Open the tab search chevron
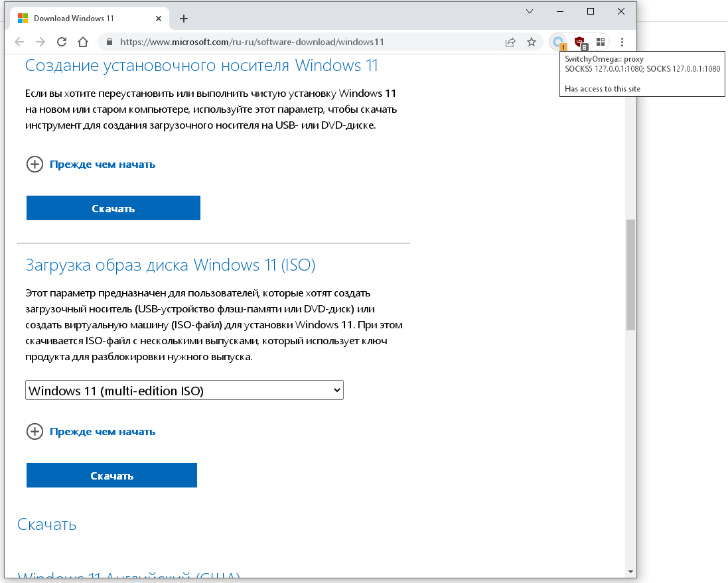The image size is (728, 583). point(530,11)
